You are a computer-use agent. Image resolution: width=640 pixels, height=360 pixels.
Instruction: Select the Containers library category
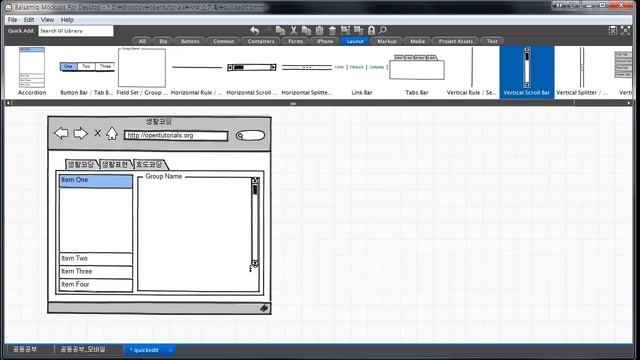(x=261, y=41)
